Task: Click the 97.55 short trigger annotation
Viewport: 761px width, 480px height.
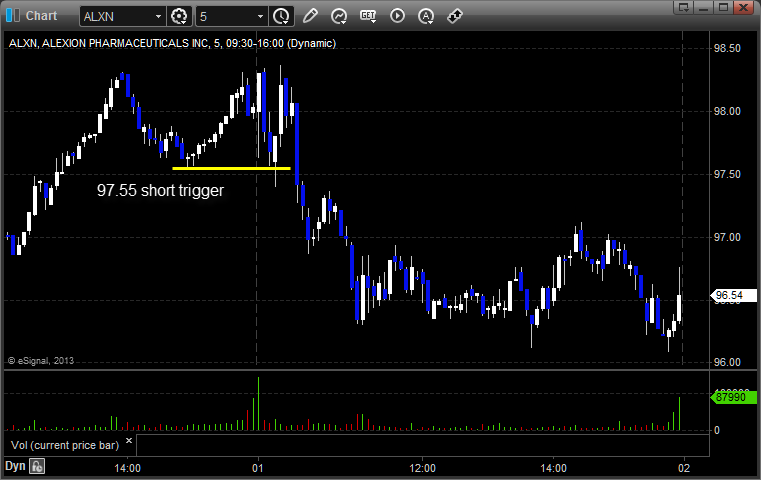Action: pyautogui.click(x=160, y=190)
